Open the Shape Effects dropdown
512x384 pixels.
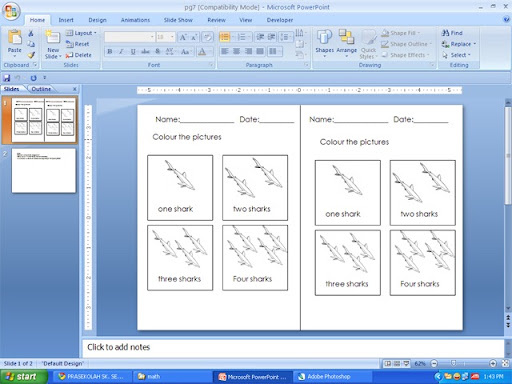[x=405, y=55]
